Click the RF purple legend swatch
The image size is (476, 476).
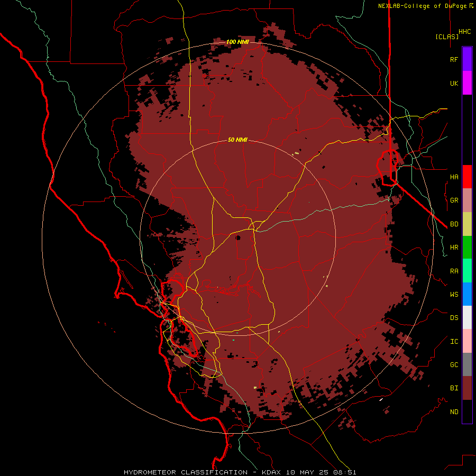coord(467,59)
